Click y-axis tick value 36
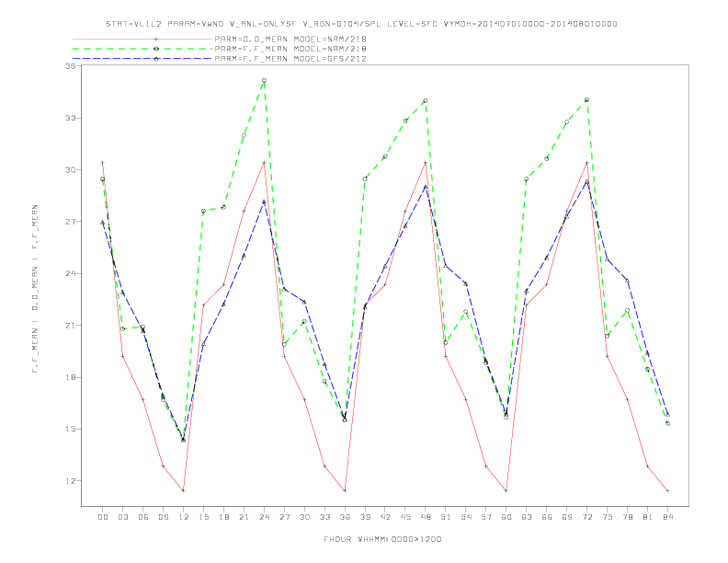Viewport: 728px width, 563px height. coord(71,66)
